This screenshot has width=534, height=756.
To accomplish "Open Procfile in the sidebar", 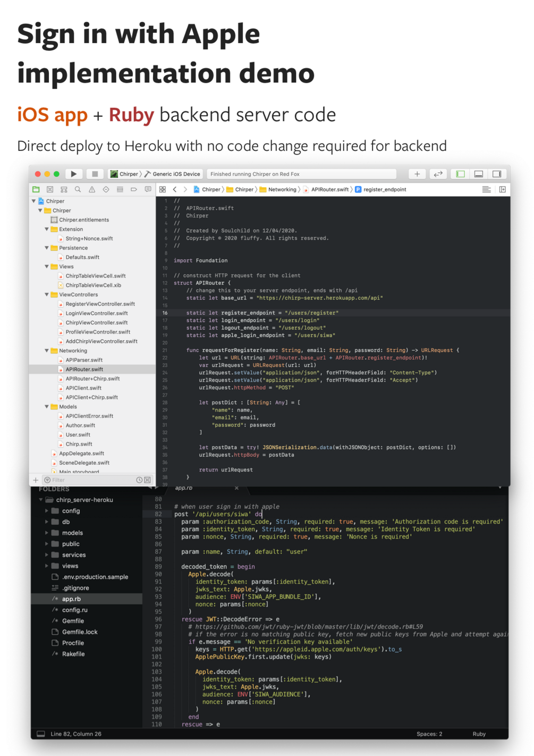I will 67,643.
